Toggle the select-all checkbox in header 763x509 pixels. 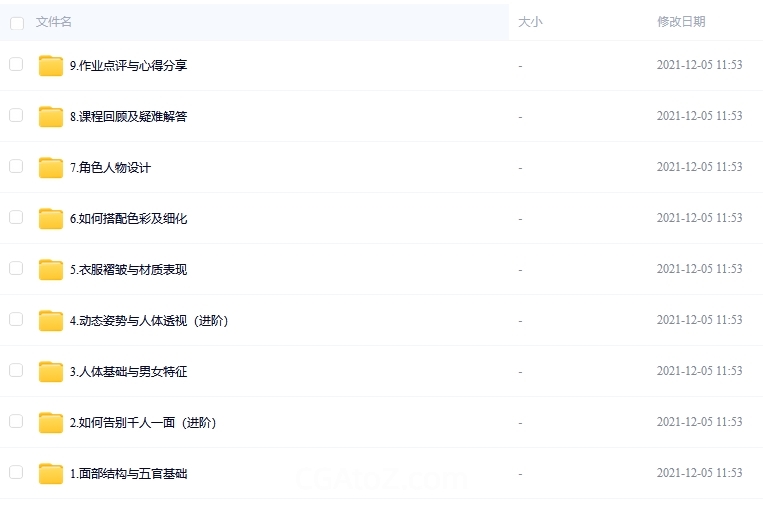pos(16,22)
